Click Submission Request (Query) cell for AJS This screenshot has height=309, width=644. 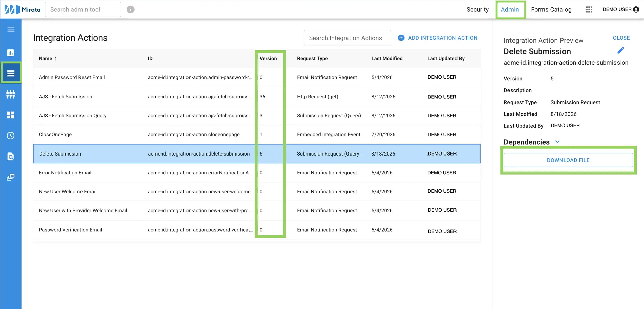pyautogui.click(x=329, y=115)
